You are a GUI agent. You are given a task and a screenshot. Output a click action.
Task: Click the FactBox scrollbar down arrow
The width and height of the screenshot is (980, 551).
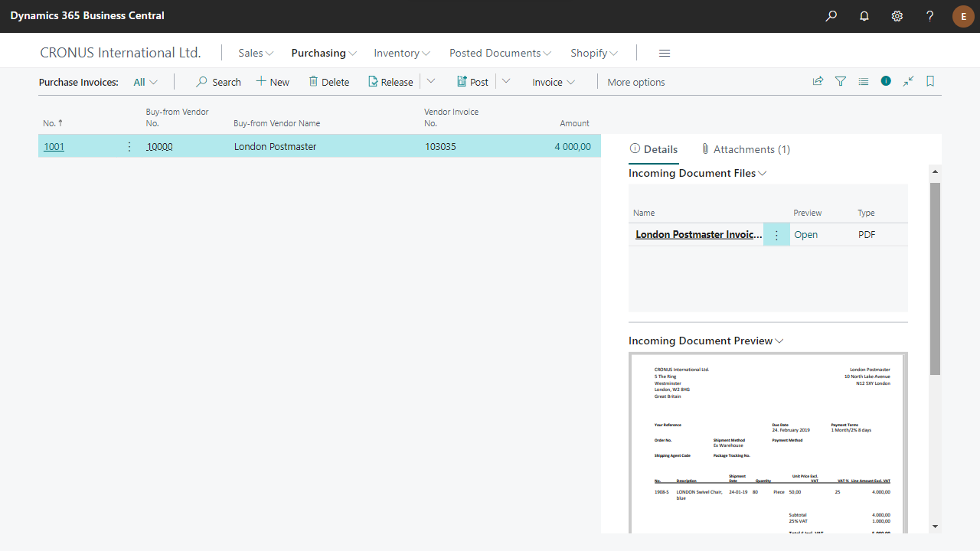[934, 527]
